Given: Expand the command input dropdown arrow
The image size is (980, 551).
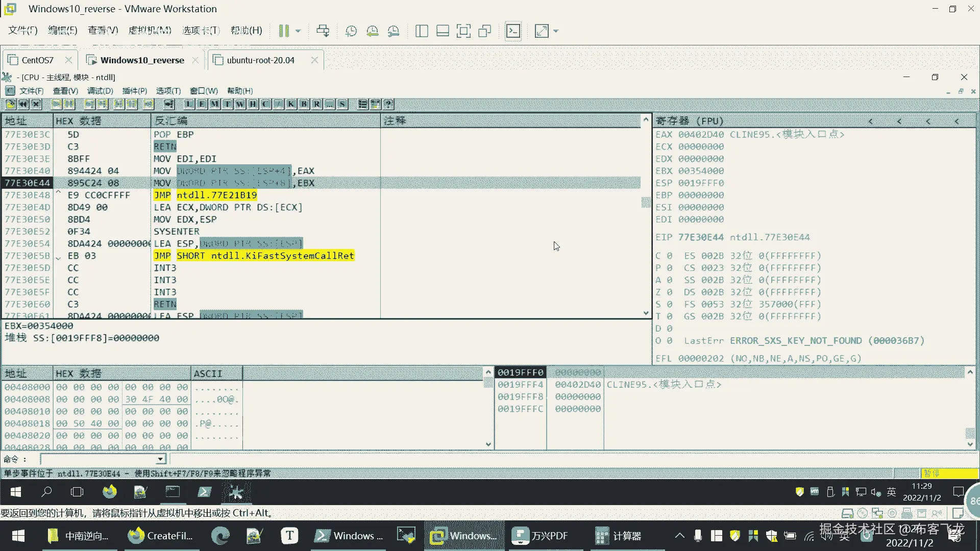Looking at the screenshot, I should pyautogui.click(x=161, y=459).
